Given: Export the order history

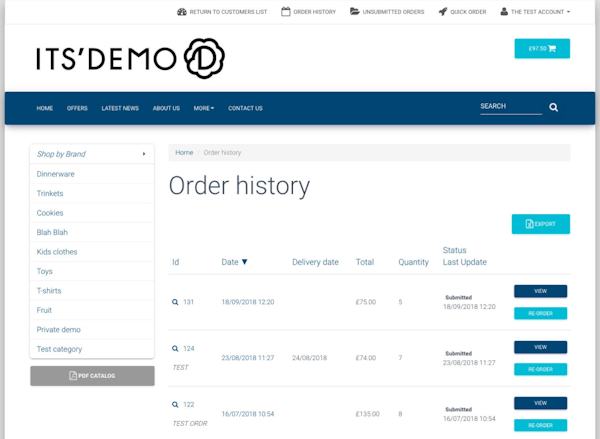Looking at the screenshot, I should point(540,224).
